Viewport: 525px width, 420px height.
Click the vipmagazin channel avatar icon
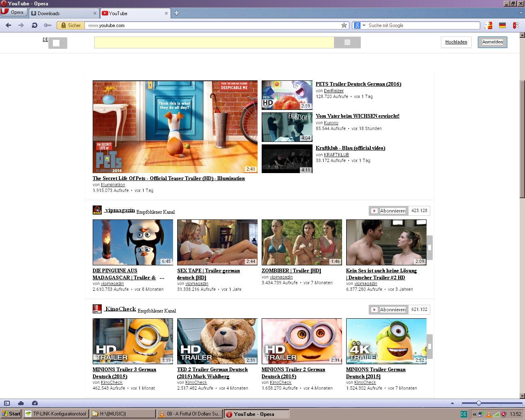pos(97,210)
